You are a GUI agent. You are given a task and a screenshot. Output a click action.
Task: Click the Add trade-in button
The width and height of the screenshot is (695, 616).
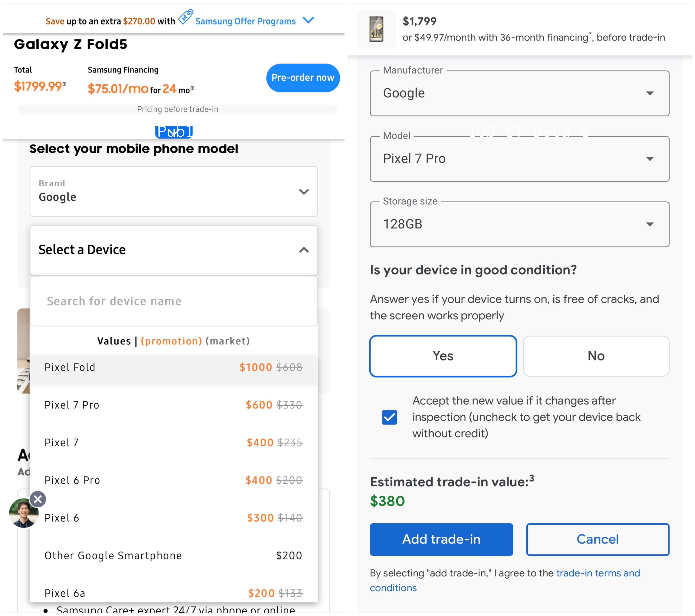coord(441,539)
